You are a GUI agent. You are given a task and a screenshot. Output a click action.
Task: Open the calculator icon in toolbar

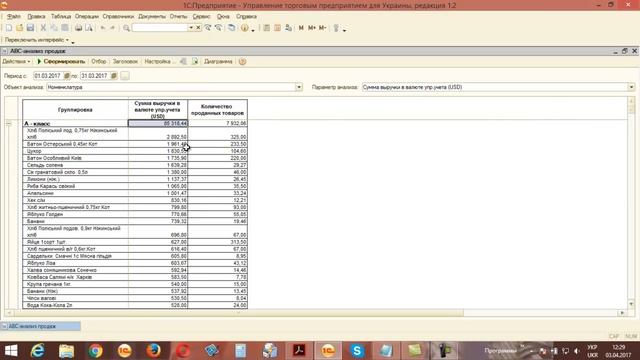pos(267,28)
